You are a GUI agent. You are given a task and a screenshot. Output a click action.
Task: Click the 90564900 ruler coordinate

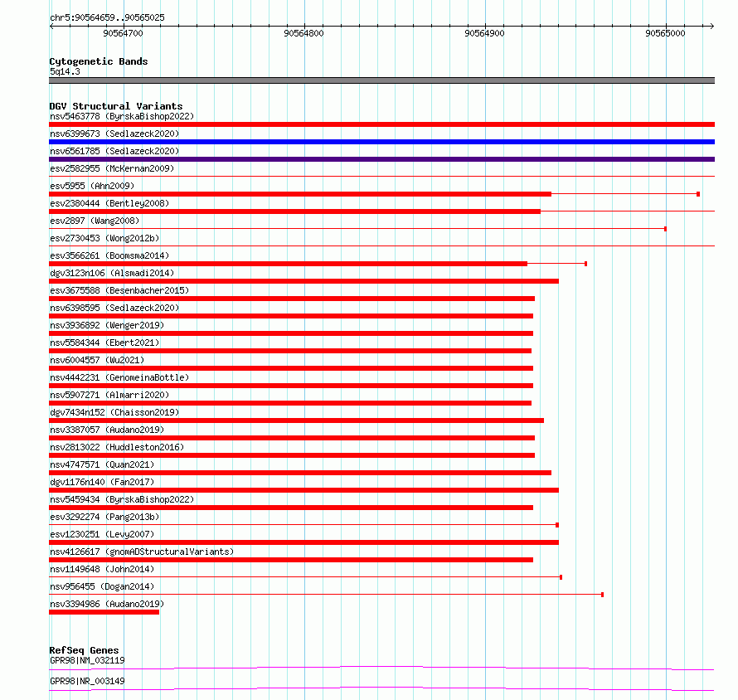click(x=484, y=33)
